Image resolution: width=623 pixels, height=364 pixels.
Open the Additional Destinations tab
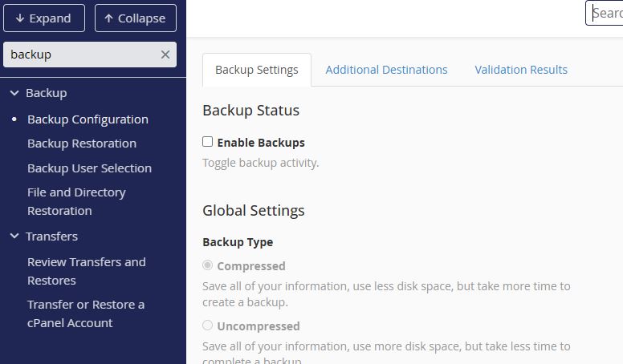[387, 70]
